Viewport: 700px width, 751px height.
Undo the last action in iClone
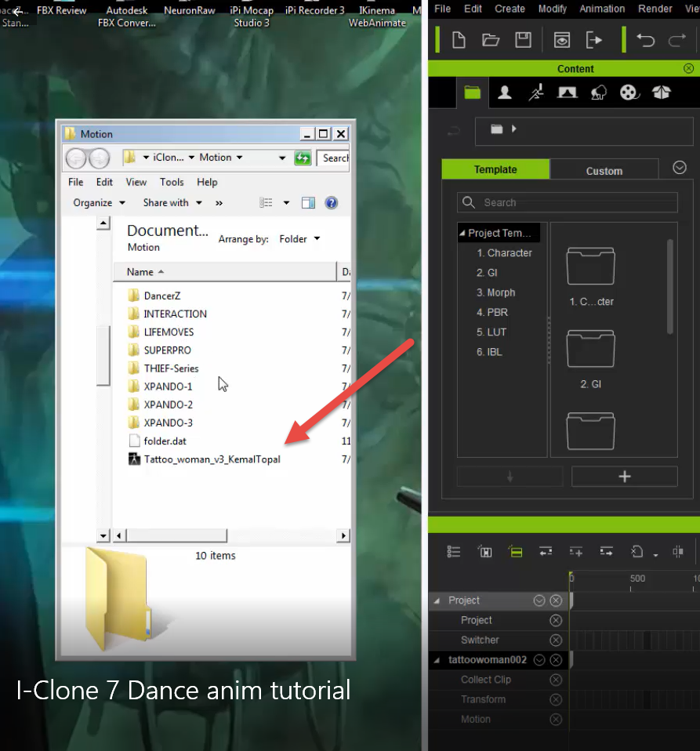coord(645,40)
